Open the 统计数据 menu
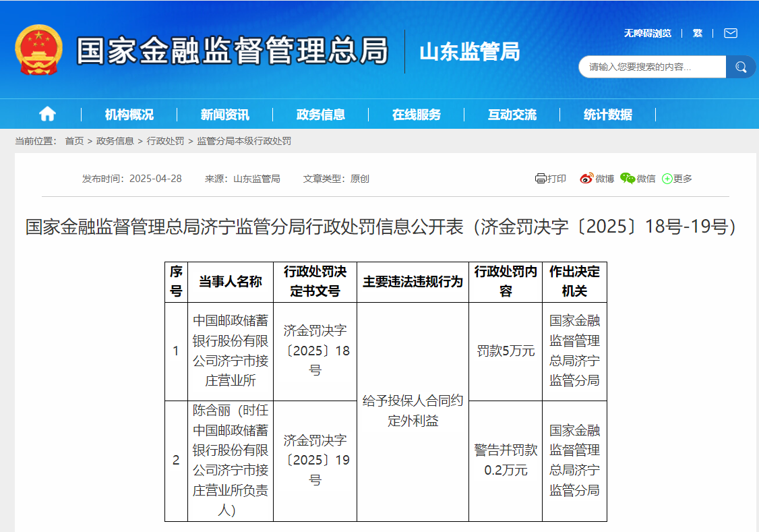Viewport: 759px width, 532px height. coord(608,115)
